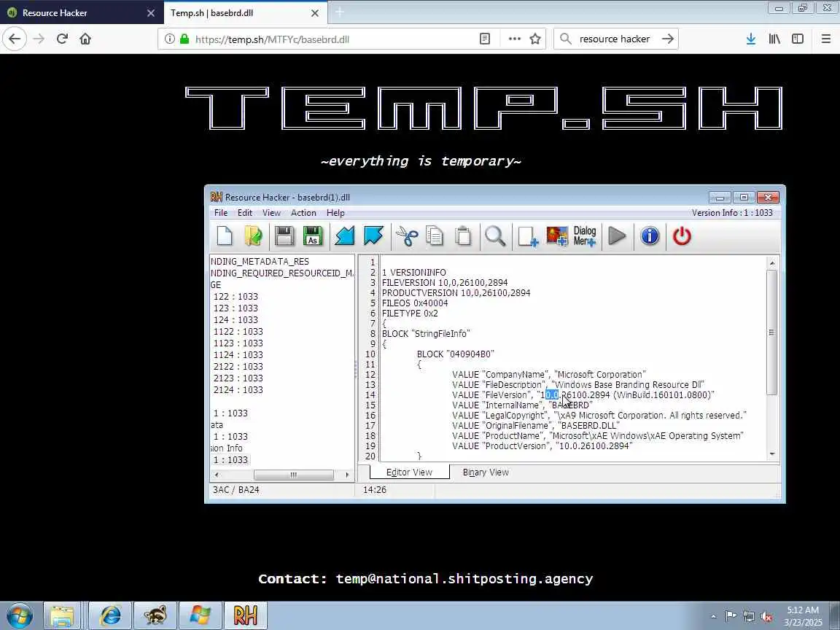The height and width of the screenshot is (630, 840).
Task: Select the 1124 : 1033 tree item
Action: coord(238,354)
